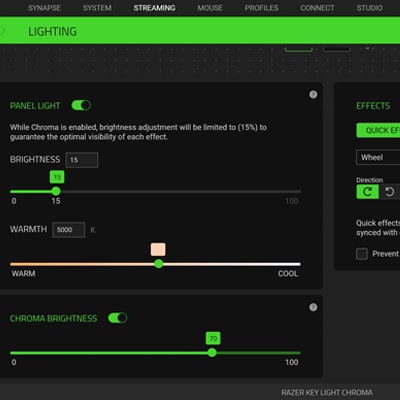Open the Studio tab
This screenshot has height=400, width=400.
(370, 8)
